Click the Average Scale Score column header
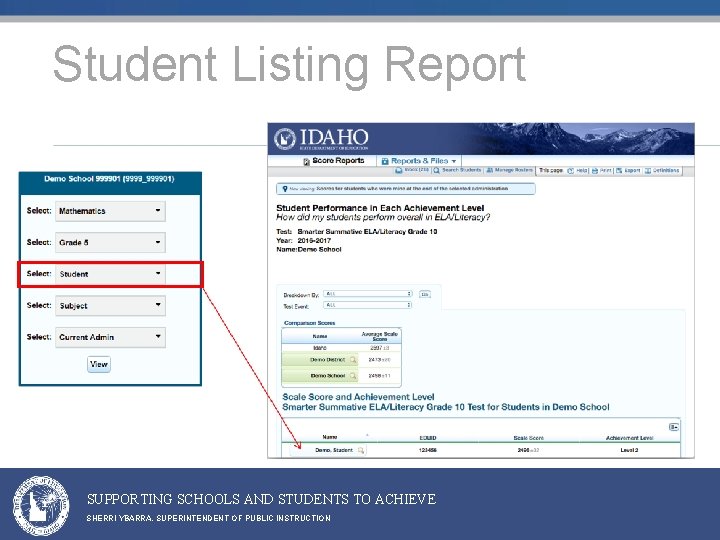The height and width of the screenshot is (540, 720). 379,336
